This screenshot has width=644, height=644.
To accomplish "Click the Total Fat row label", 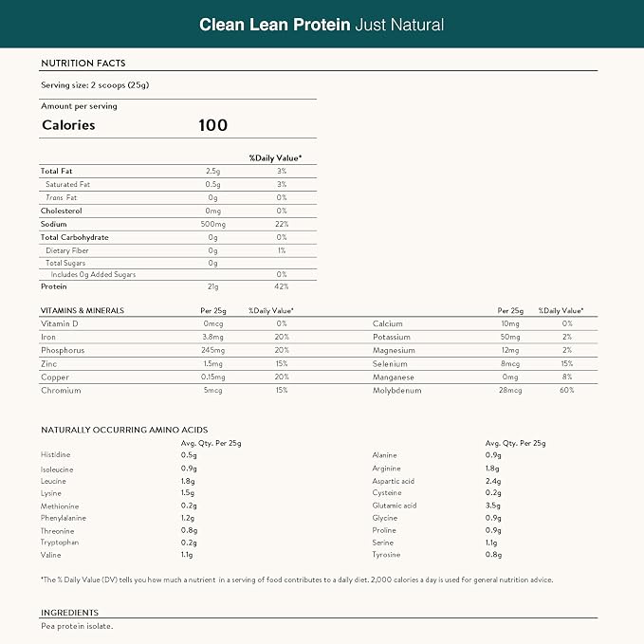I will click(56, 171).
